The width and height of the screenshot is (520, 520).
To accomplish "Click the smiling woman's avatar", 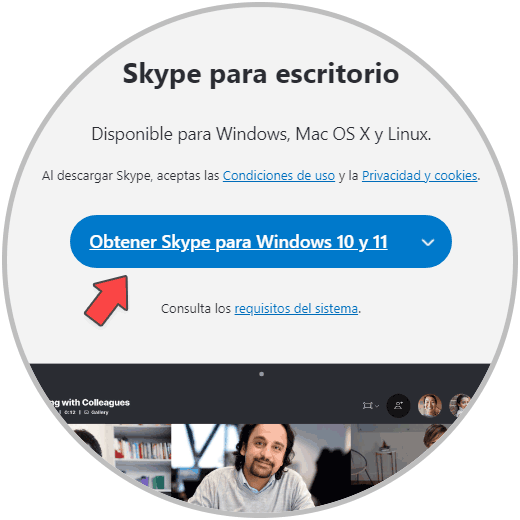I will (430, 406).
